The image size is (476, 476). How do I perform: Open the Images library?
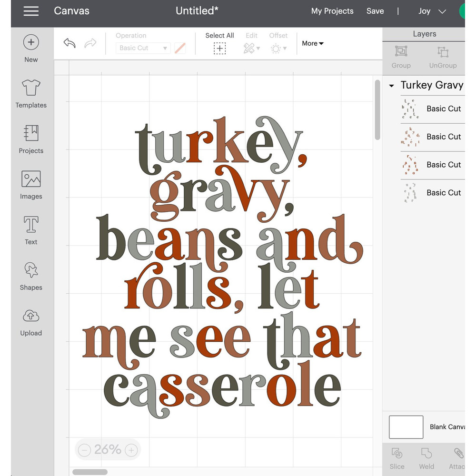tap(31, 179)
